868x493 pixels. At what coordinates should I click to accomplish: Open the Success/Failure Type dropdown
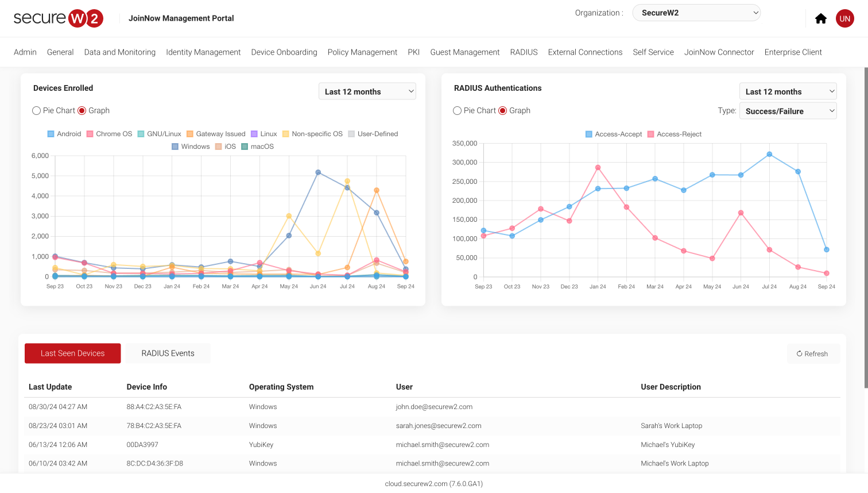pos(788,110)
